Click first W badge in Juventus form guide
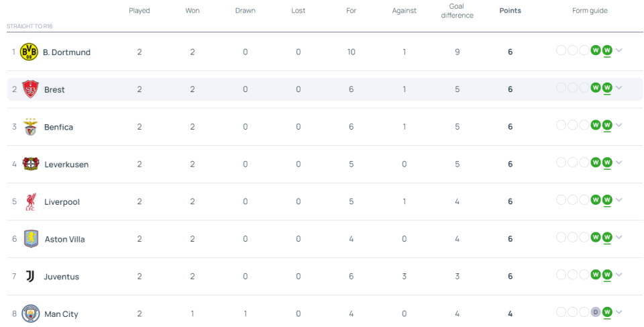Viewport: 644px width, 327px height. 596,275
